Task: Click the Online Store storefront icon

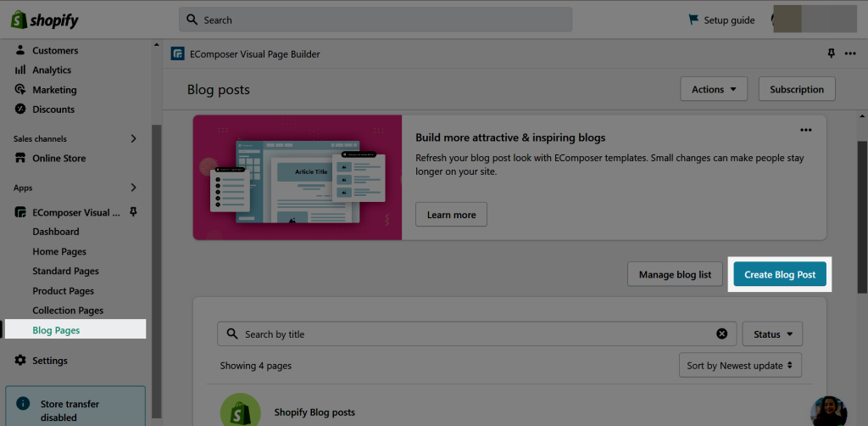Action: coord(20,159)
